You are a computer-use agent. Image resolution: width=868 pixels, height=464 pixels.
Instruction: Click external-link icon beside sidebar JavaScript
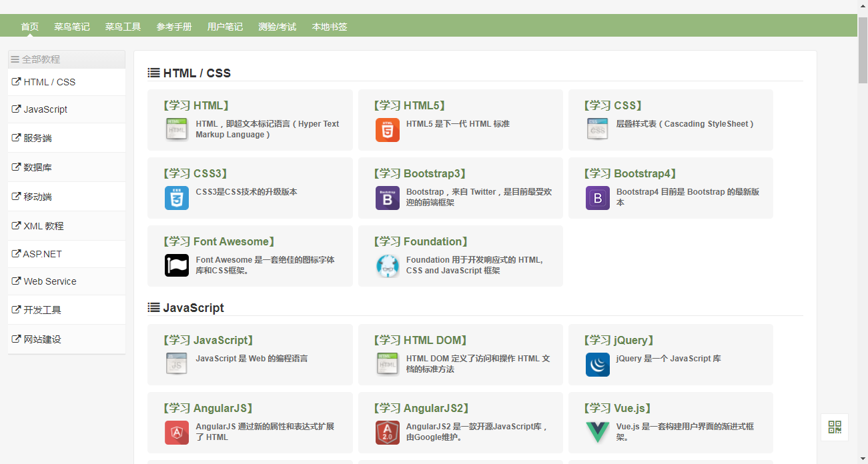pos(17,109)
